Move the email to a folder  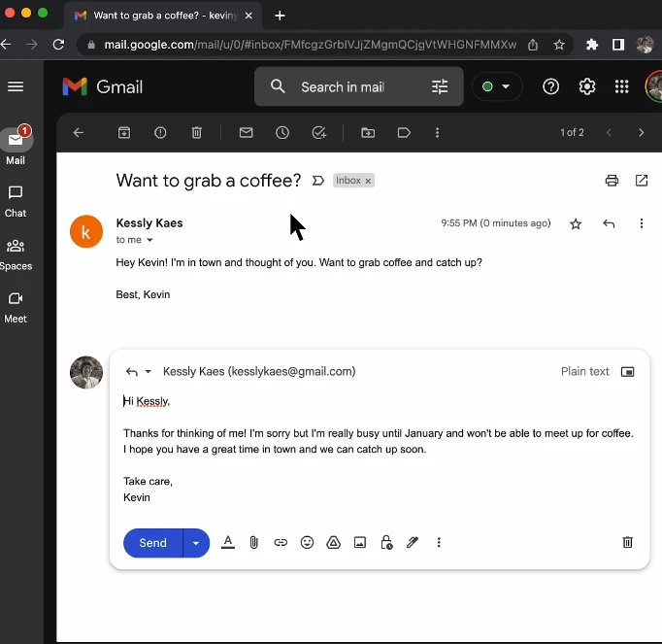click(368, 133)
